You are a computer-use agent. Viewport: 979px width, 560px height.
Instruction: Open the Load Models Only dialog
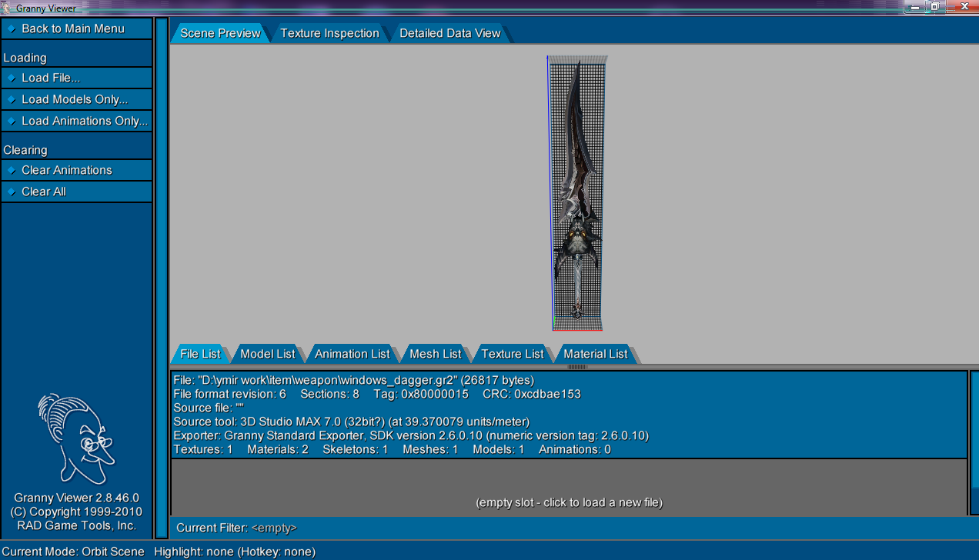point(74,99)
